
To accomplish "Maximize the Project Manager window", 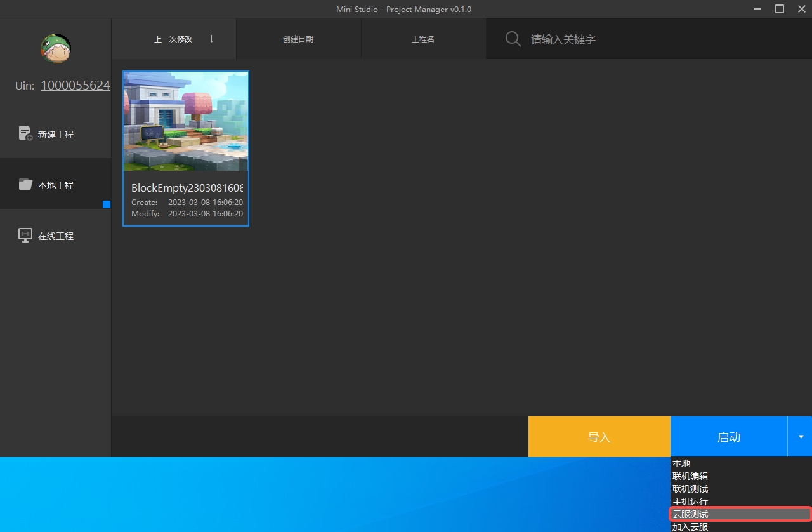I will point(780,9).
